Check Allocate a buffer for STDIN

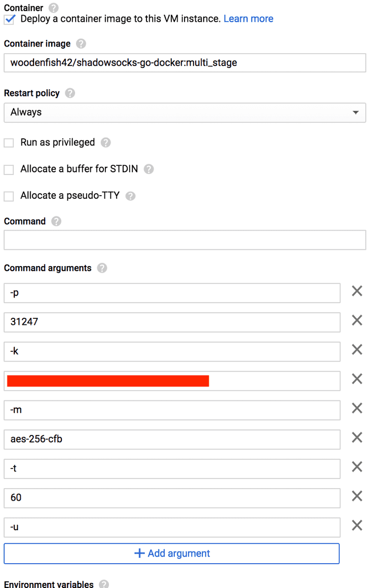click(8, 169)
